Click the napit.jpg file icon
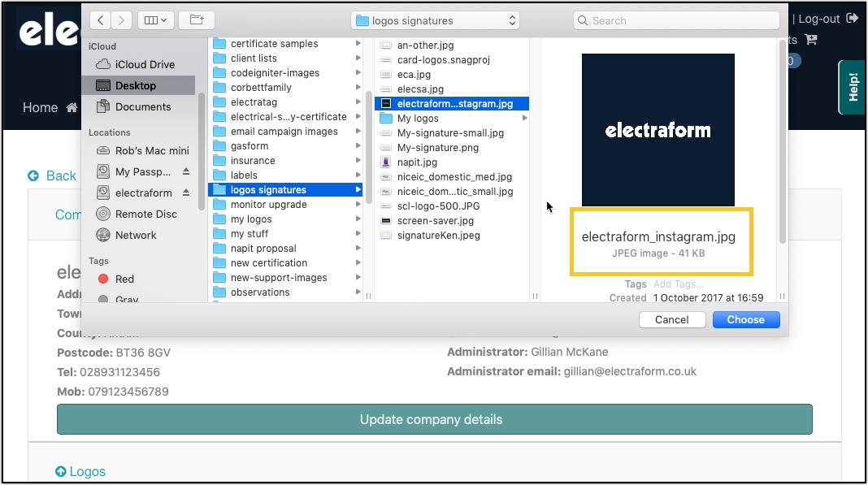The height and width of the screenshot is (485, 868). 386,162
